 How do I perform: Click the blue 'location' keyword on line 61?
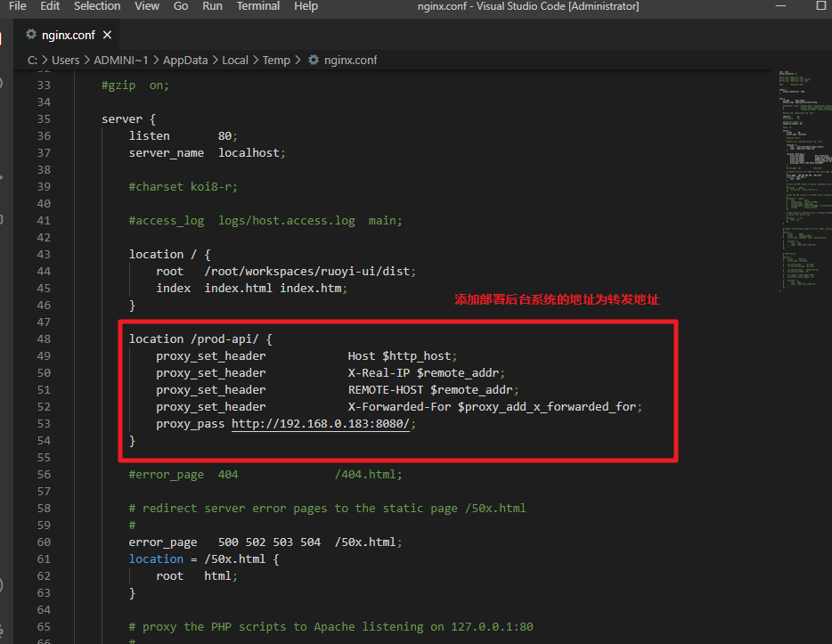click(x=156, y=559)
